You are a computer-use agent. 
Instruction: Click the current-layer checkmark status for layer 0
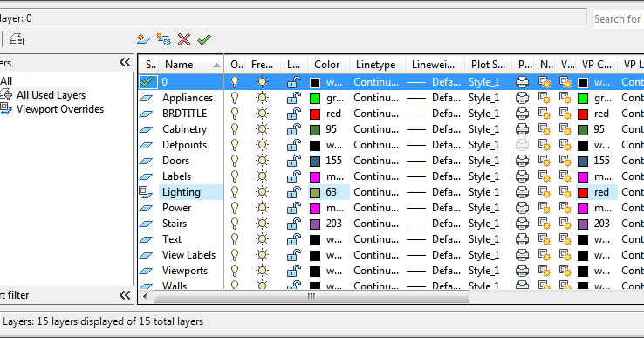tap(147, 82)
